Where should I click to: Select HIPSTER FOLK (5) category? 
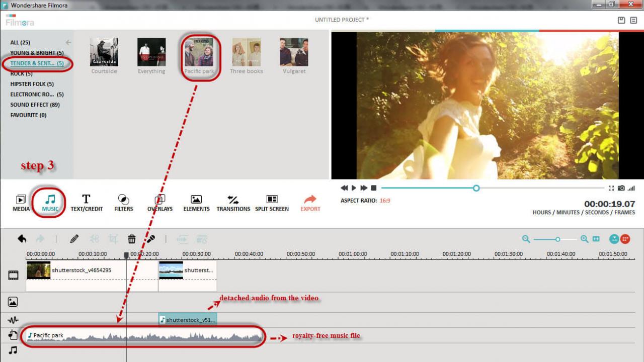coord(32,84)
